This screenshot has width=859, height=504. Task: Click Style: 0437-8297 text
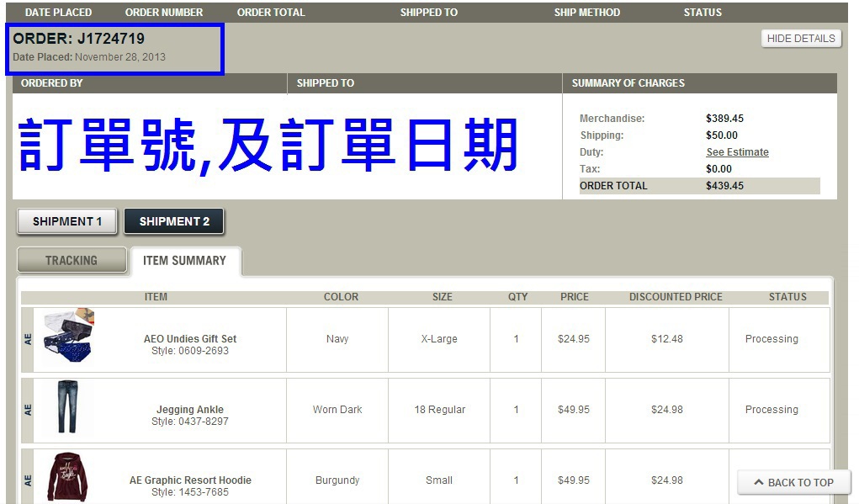[x=190, y=422]
